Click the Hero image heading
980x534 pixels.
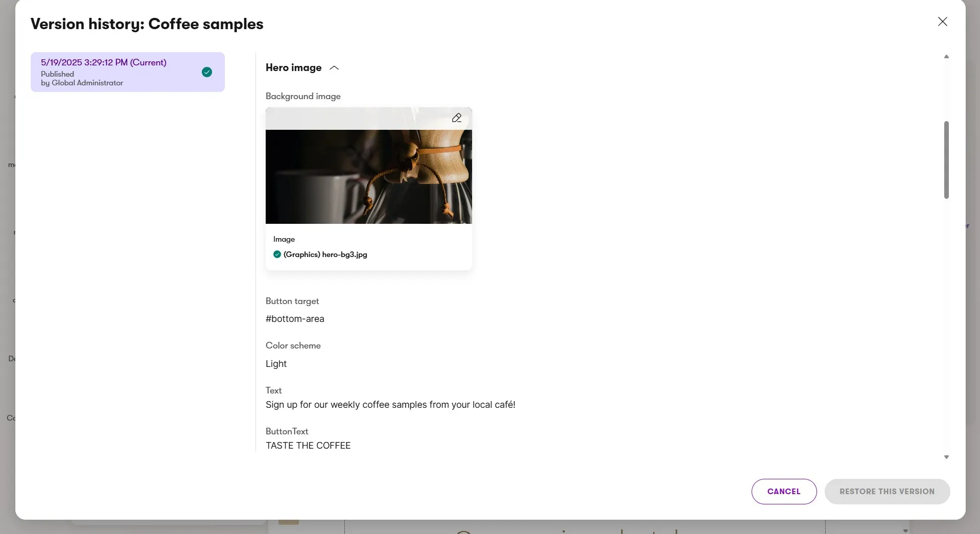pos(293,68)
